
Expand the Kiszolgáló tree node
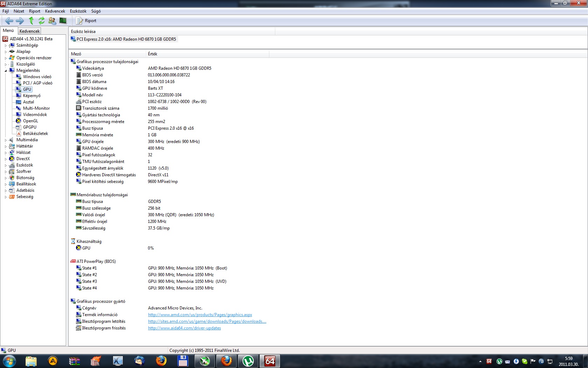(x=6, y=64)
